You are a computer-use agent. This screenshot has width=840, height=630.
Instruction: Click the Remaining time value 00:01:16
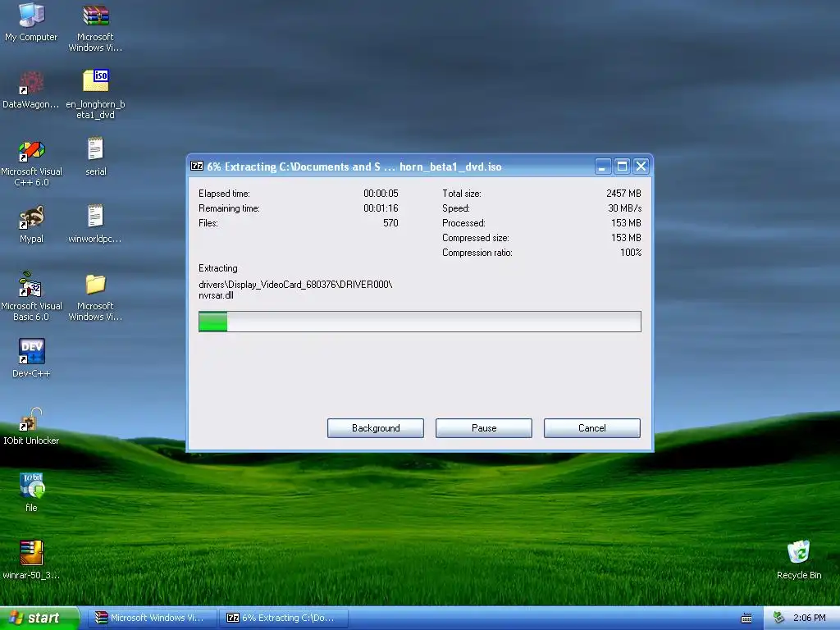[381, 208]
